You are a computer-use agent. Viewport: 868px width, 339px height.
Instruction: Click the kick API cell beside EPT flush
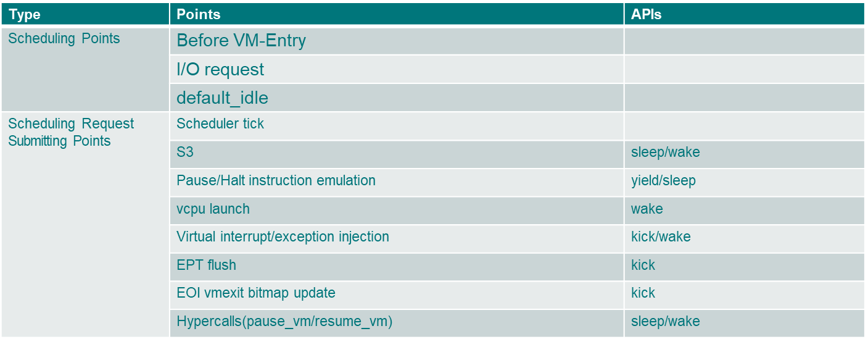[643, 265]
